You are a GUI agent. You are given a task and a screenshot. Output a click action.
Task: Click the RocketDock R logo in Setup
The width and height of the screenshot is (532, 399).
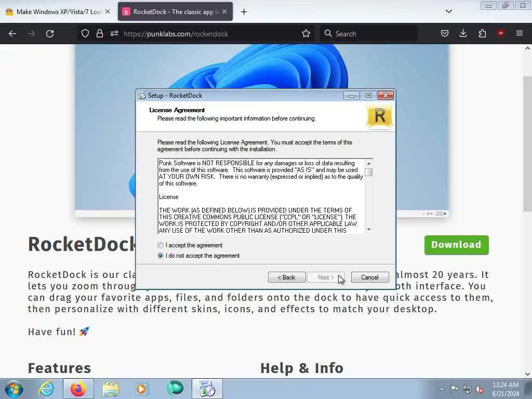coord(380,116)
